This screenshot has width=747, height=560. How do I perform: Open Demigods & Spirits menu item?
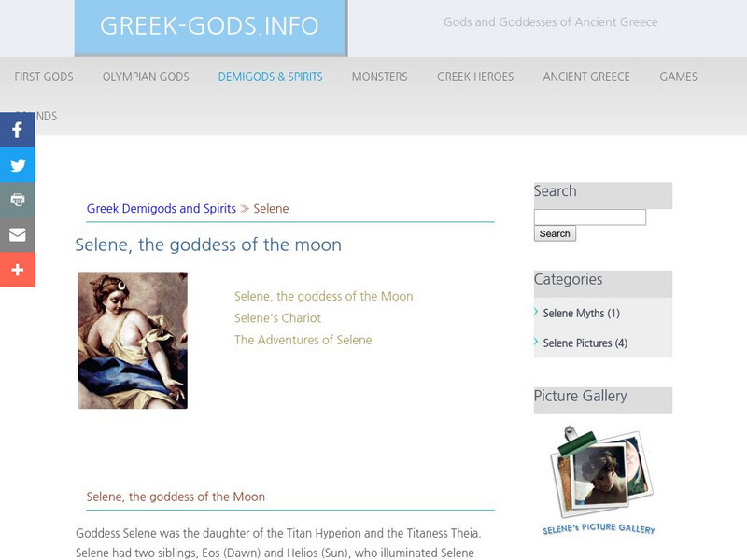(x=270, y=77)
